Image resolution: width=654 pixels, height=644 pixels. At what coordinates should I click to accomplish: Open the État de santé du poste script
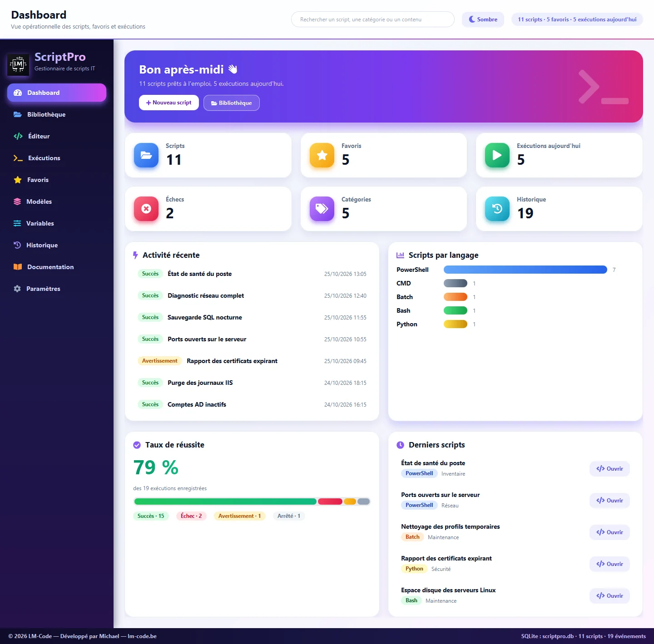click(609, 469)
